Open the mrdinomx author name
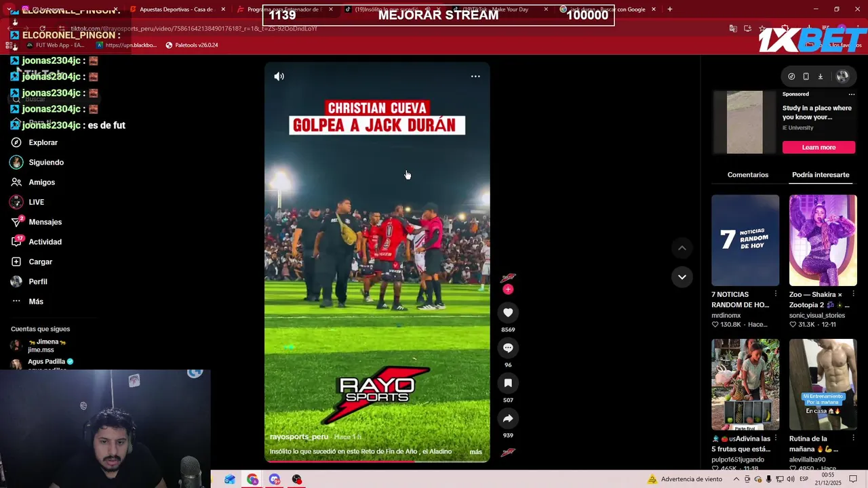 coord(726,315)
